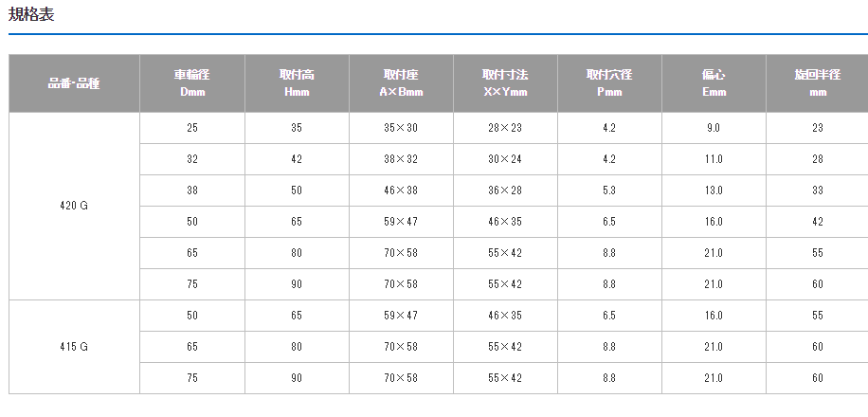Click the 取付寸法 X×Ymm column header
868x417 pixels.
click(504, 83)
